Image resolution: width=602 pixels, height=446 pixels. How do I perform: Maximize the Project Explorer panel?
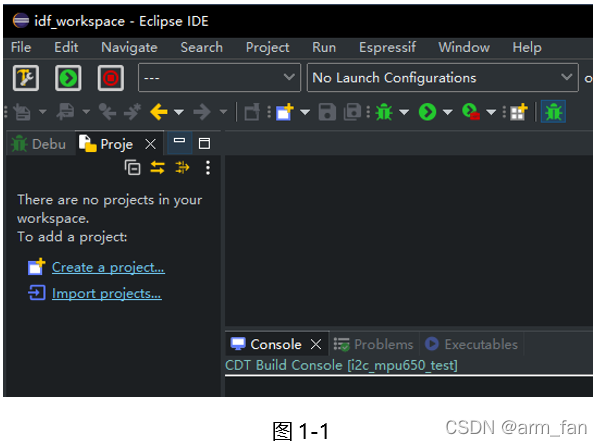point(204,144)
